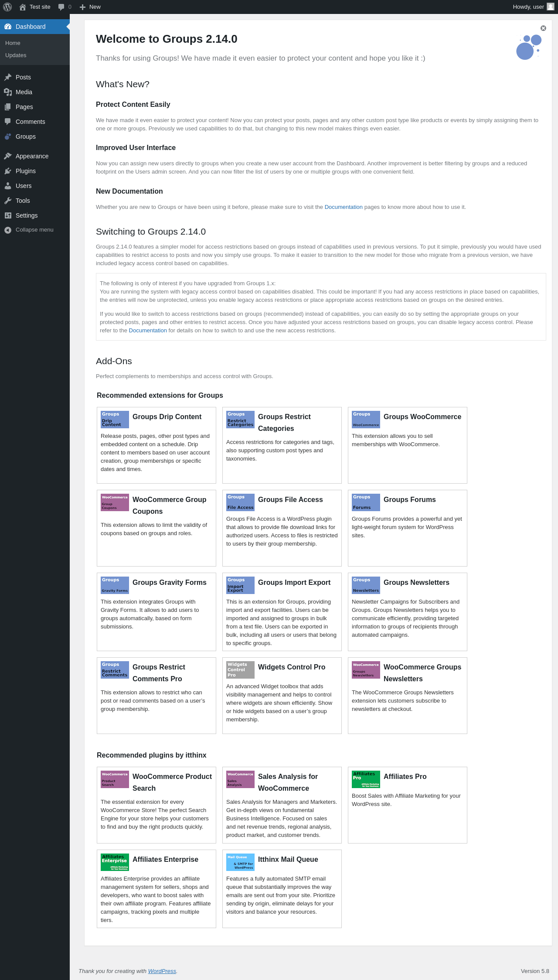Click the Posts pushpin icon
The height and width of the screenshot is (980, 558).
[8, 77]
